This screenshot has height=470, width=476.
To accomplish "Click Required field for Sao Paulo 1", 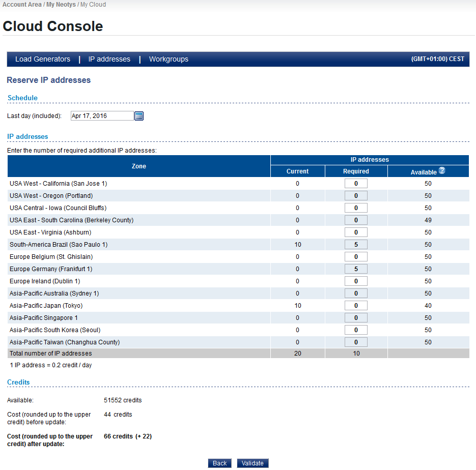I will (x=356, y=245).
